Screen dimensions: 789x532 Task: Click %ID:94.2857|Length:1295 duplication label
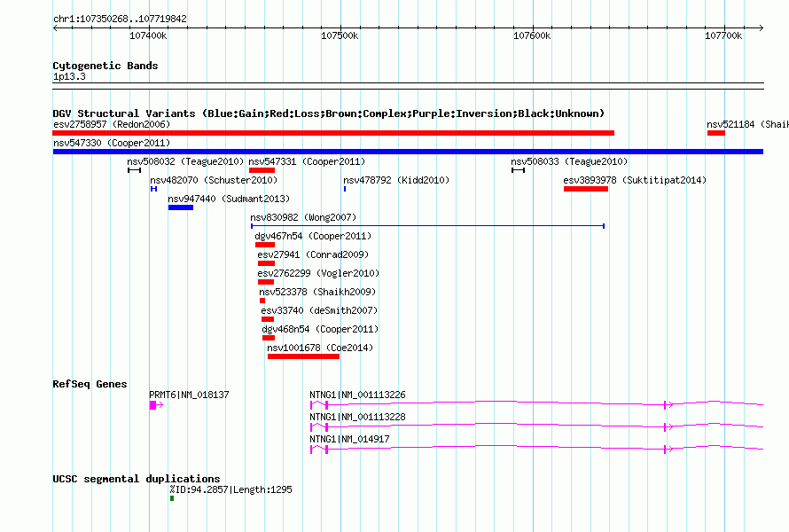click(230, 489)
